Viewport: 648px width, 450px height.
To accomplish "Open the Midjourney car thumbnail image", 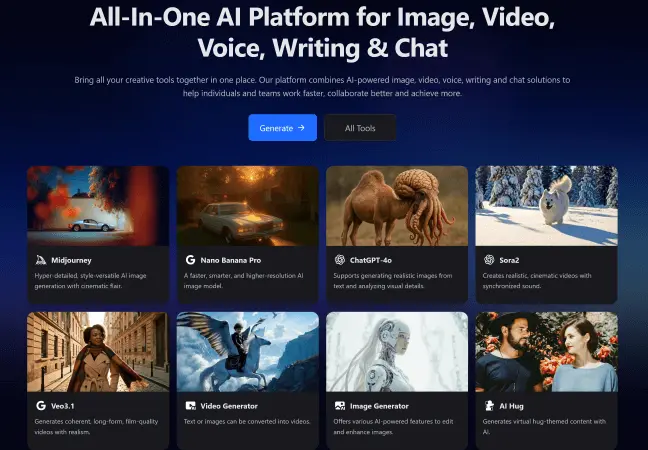I will pos(98,206).
